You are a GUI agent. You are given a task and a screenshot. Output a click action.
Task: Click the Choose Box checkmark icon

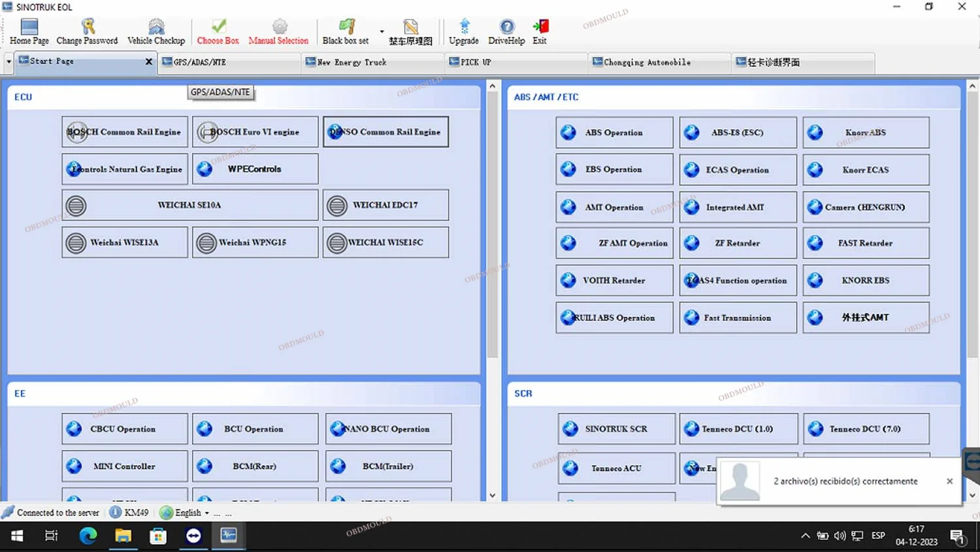click(x=218, y=26)
